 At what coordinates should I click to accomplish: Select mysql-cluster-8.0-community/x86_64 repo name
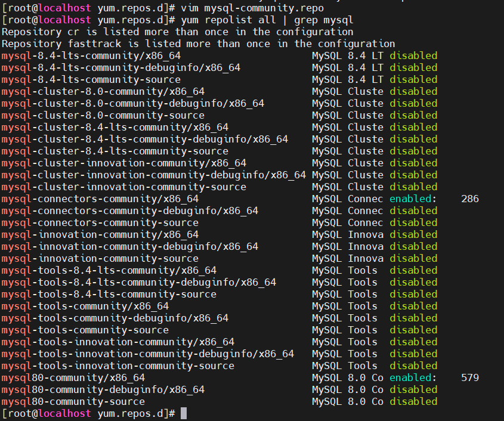103,91
